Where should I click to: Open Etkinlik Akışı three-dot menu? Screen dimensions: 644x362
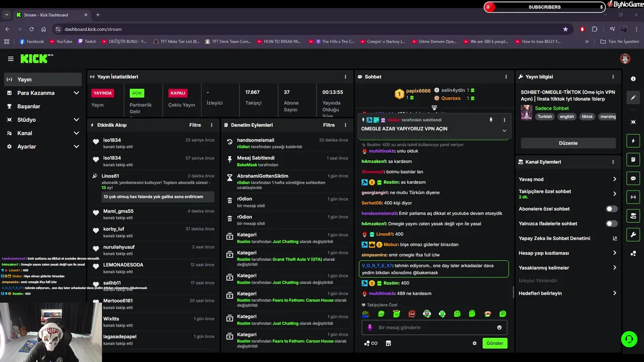point(211,125)
